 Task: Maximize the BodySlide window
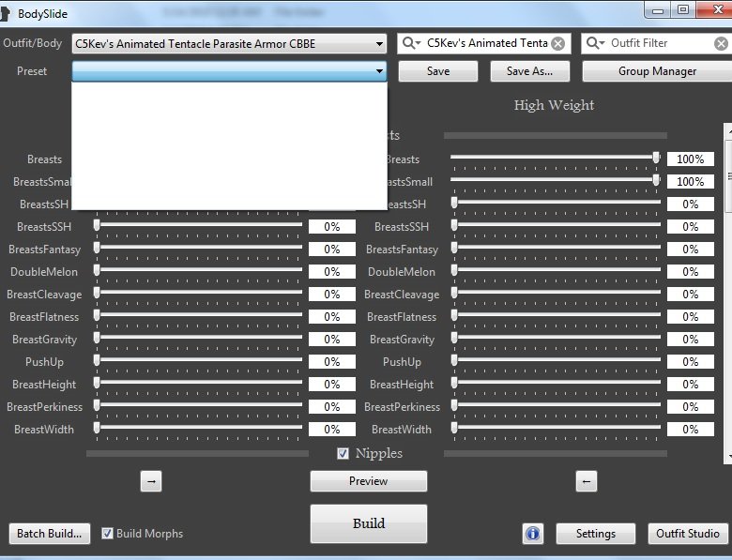tap(683, 10)
